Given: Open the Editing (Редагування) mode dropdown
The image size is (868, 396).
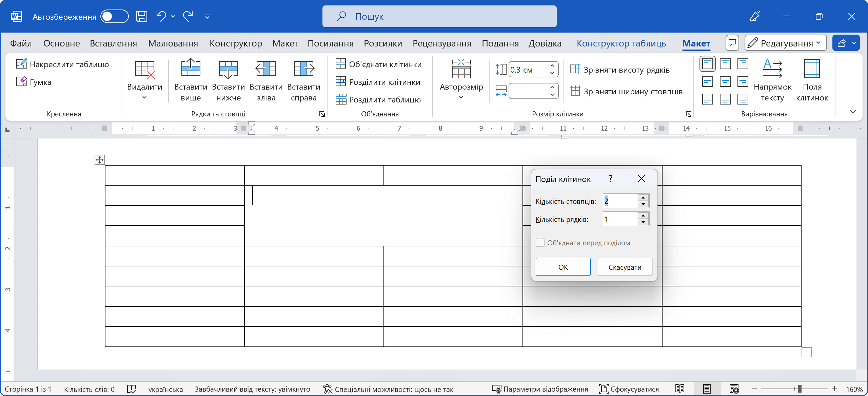Looking at the screenshot, I should pyautogui.click(x=785, y=43).
